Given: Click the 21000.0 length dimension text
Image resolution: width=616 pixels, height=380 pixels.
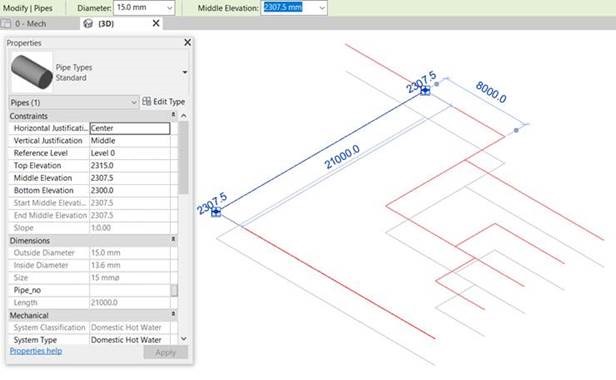Looking at the screenshot, I should click(x=342, y=156).
